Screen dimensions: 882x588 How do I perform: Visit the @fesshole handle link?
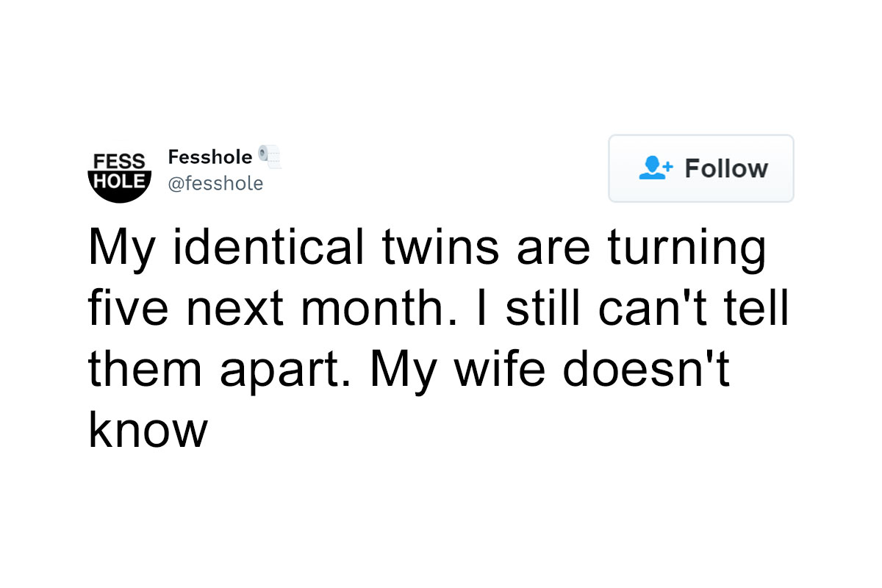[x=215, y=183]
